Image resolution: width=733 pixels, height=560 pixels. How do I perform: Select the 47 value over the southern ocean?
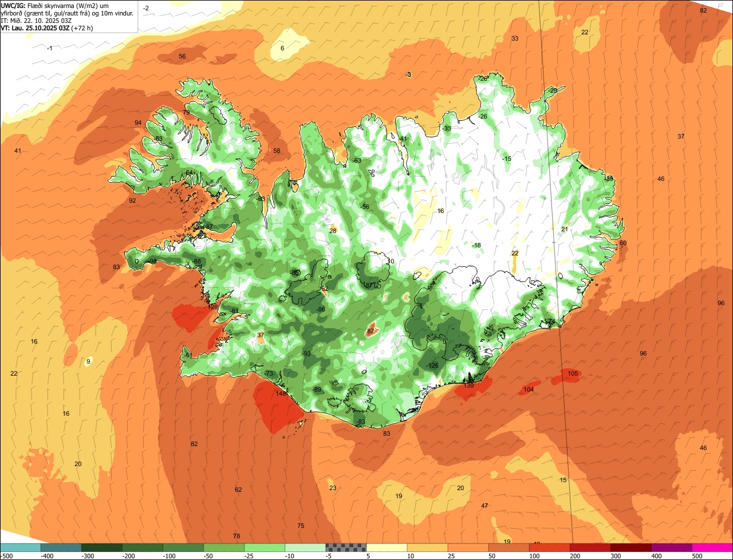[x=484, y=506]
